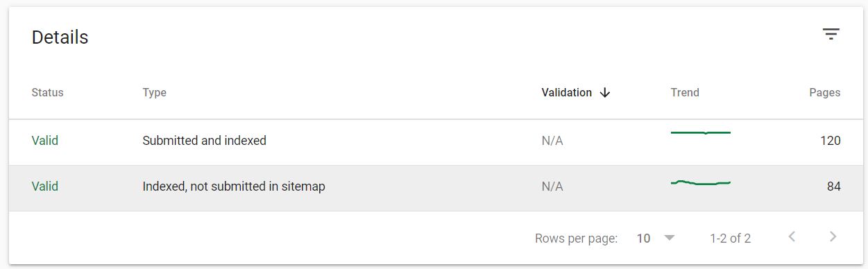Click the Trend column header
The image size is (868, 269).
[685, 93]
